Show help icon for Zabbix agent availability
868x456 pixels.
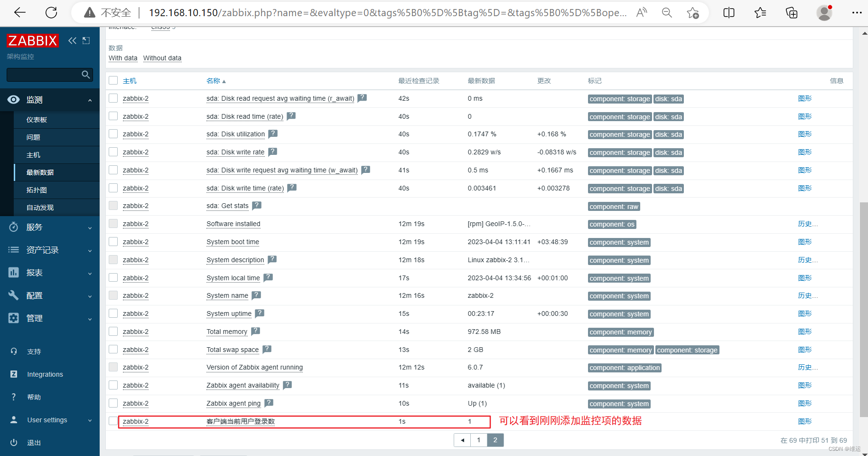click(x=287, y=385)
